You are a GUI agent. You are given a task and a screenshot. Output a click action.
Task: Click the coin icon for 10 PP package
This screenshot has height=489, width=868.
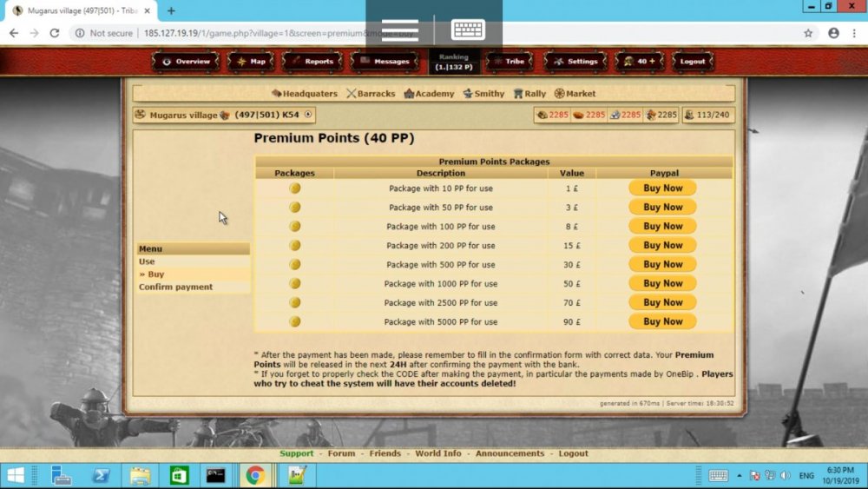(x=295, y=188)
